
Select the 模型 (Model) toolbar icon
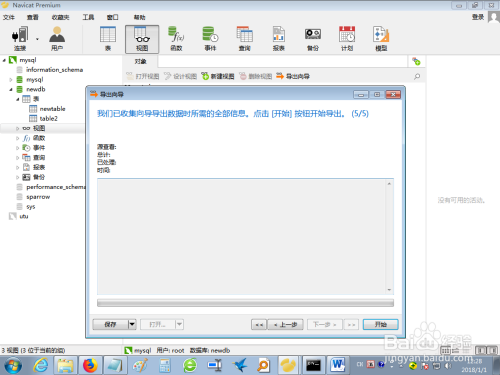[381, 39]
